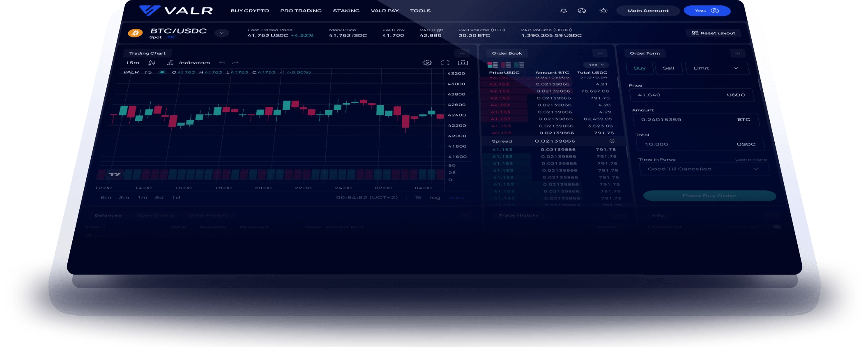This screenshot has width=868, height=347.
Task: Click the VALR logo
Action: point(176,10)
